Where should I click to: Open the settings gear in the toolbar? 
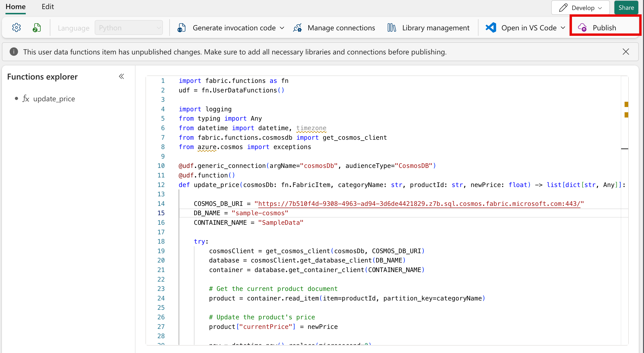[x=16, y=27]
